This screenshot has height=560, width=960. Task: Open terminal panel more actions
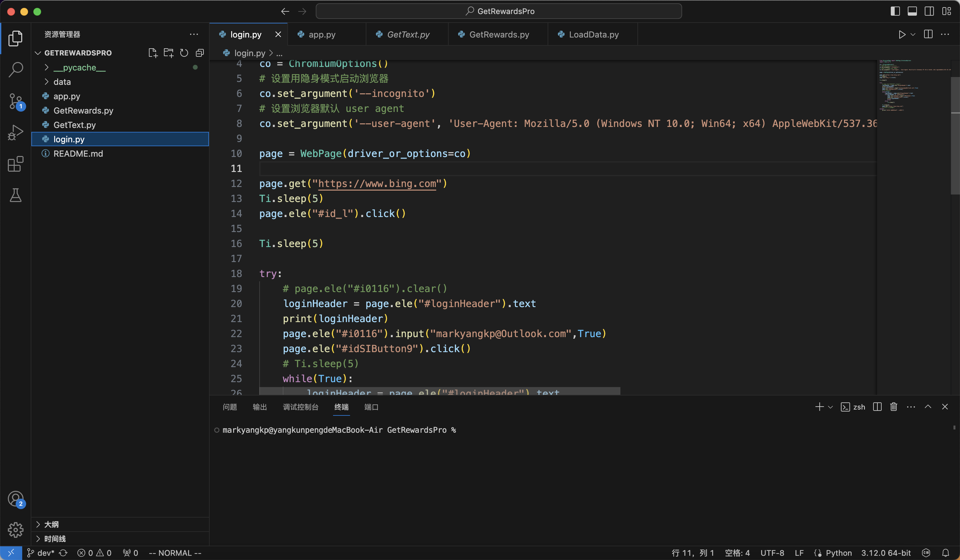911,407
